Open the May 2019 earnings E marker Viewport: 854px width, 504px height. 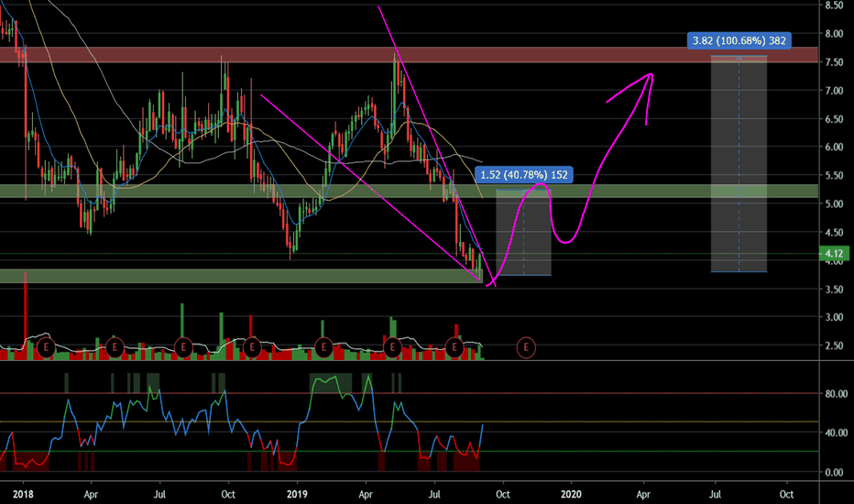393,347
